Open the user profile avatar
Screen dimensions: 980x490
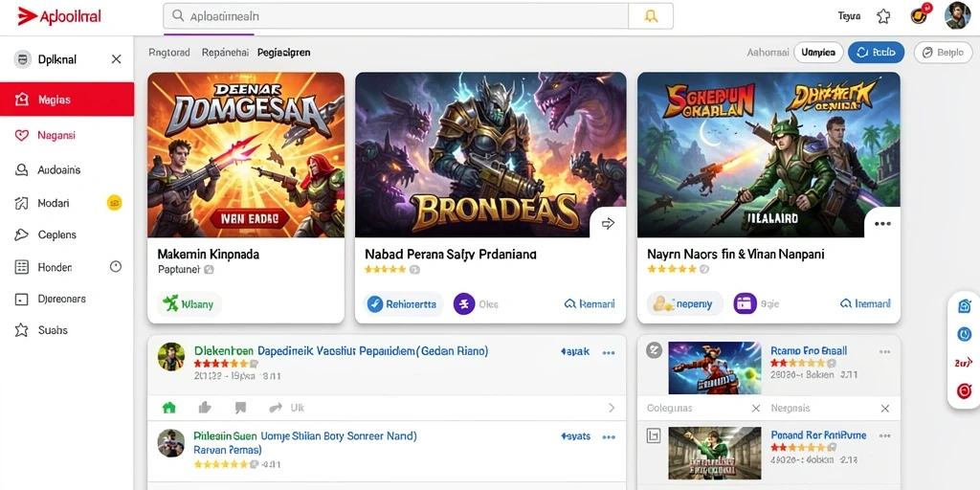957,15
